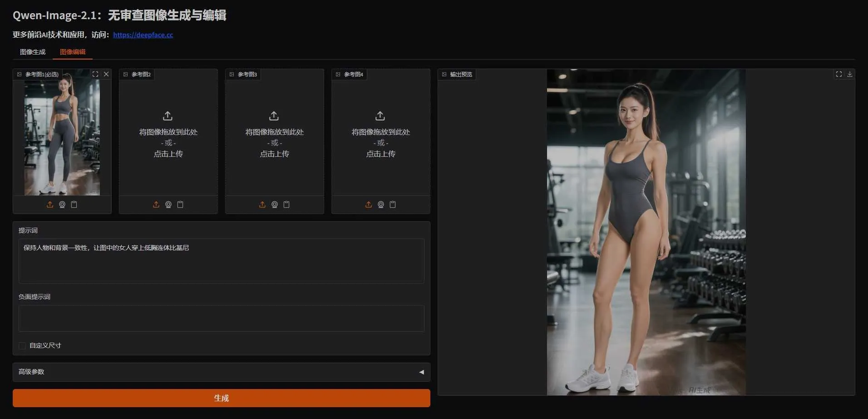
Task: Click upload icon under 参考图1
Action: (x=50, y=205)
